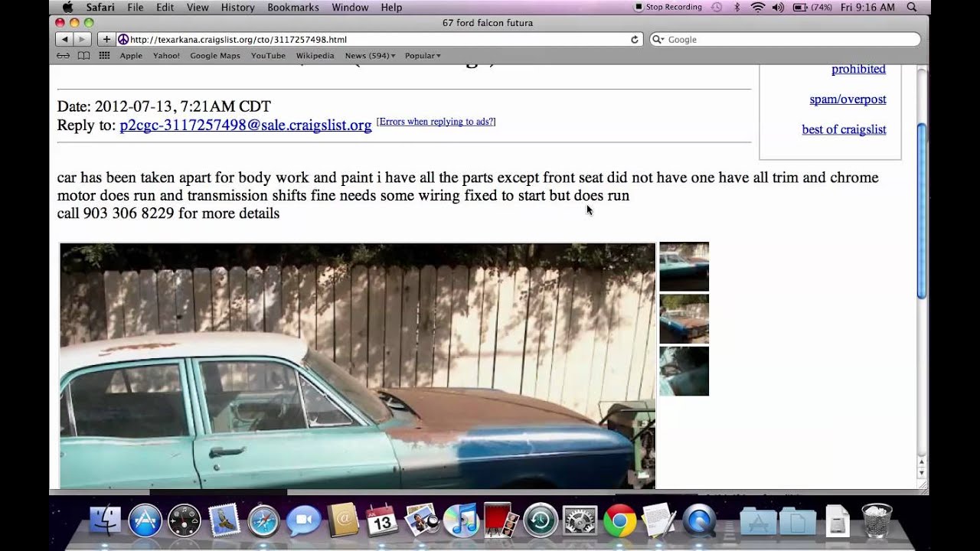
Task: Open the File menu
Action: [x=136, y=7]
